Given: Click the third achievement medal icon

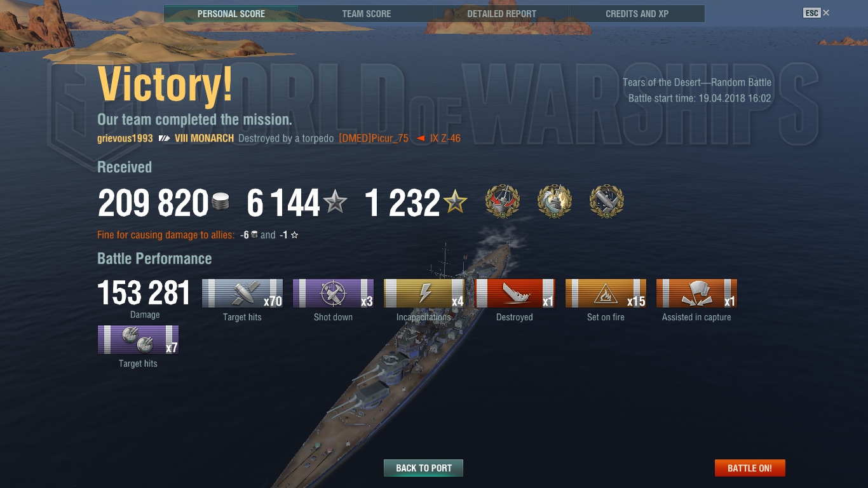Looking at the screenshot, I should (x=606, y=201).
